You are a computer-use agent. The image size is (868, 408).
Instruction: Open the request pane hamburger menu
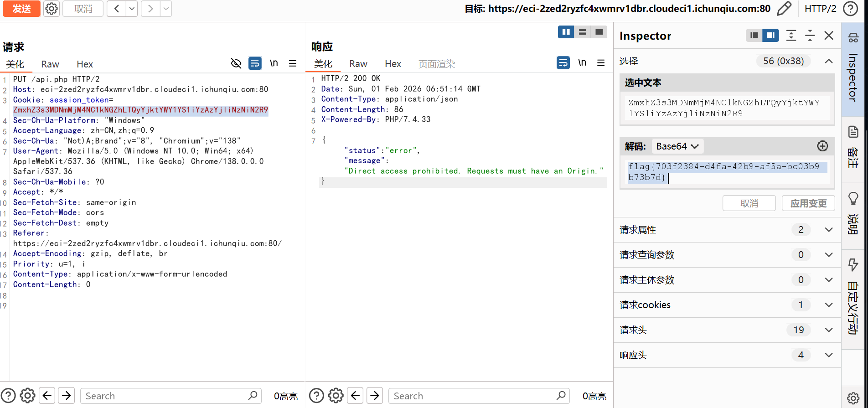pyautogui.click(x=293, y=63)
